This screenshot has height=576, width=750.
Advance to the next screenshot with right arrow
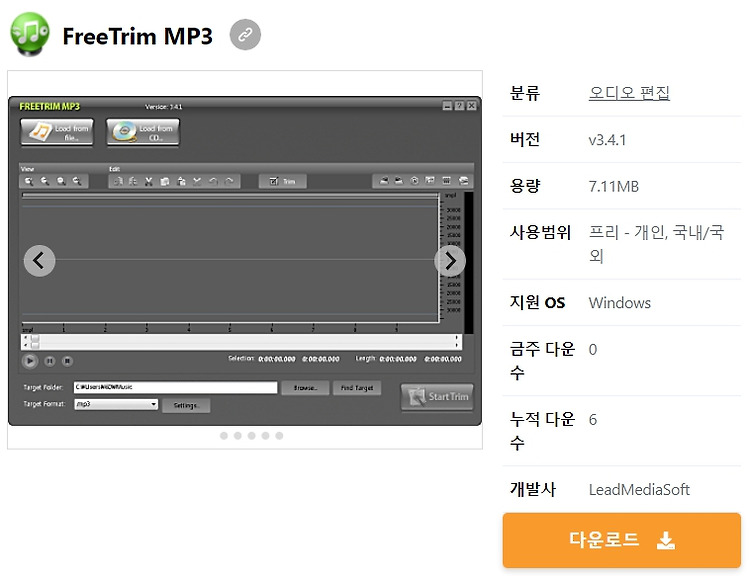[x=450, y=261]
